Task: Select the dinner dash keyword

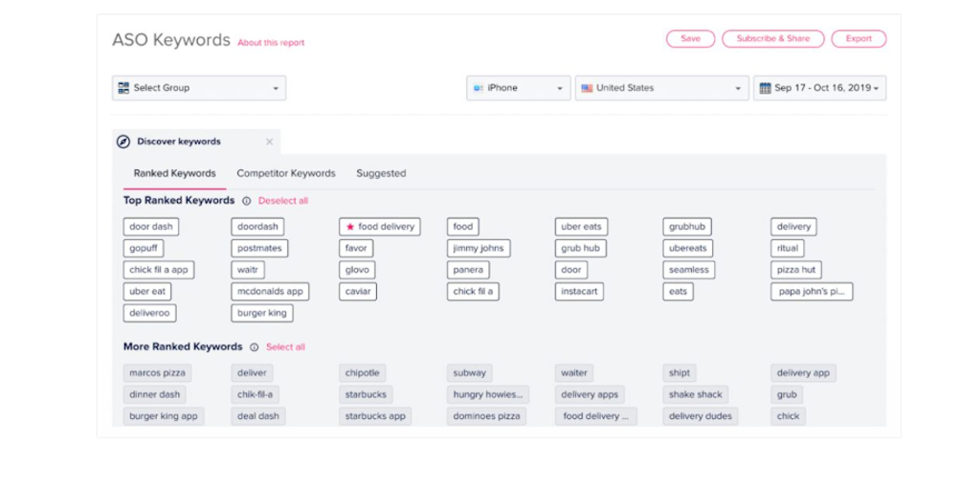Action: point(154,395)
